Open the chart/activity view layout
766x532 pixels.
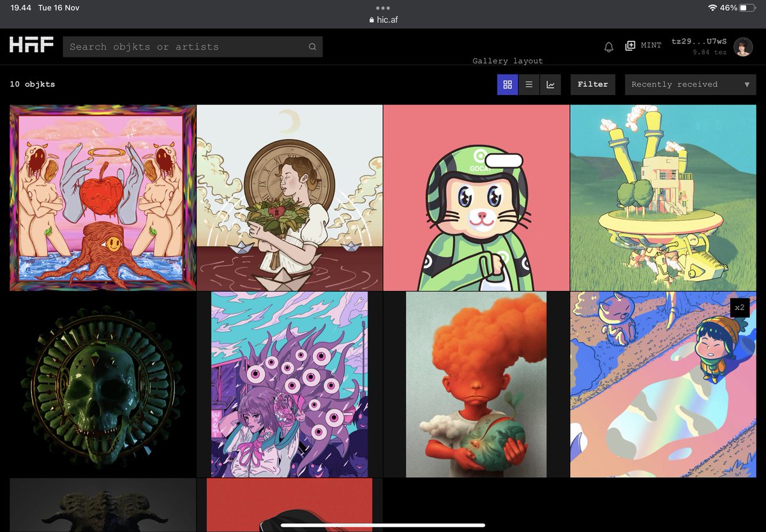(550, 84)
